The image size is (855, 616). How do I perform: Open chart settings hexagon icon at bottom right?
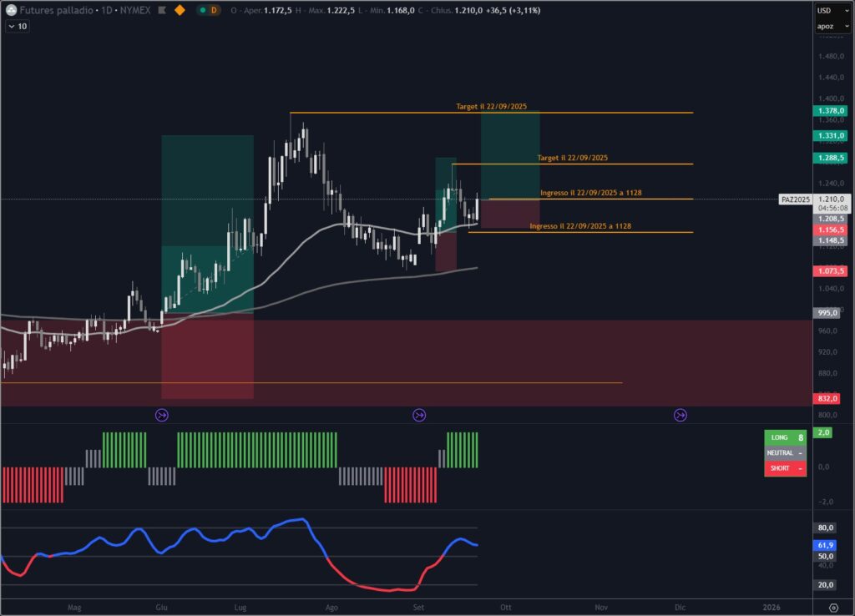[833, 607]
